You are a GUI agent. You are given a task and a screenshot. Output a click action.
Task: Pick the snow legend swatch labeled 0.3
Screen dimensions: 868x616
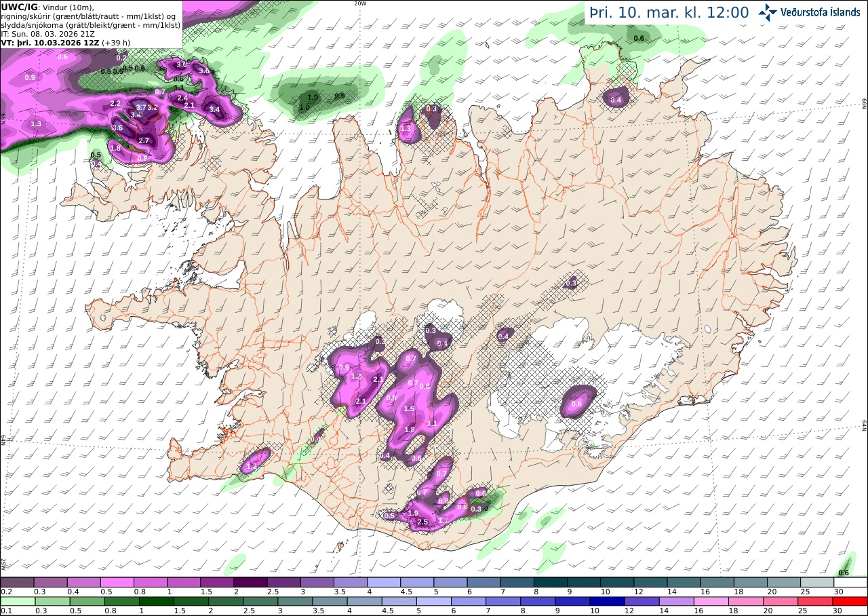point(50,582)
